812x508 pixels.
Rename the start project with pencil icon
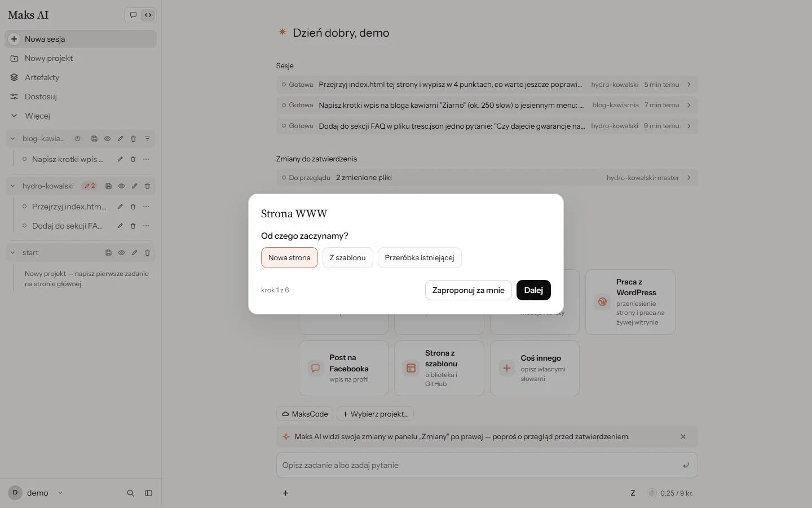tap(134, 253)
